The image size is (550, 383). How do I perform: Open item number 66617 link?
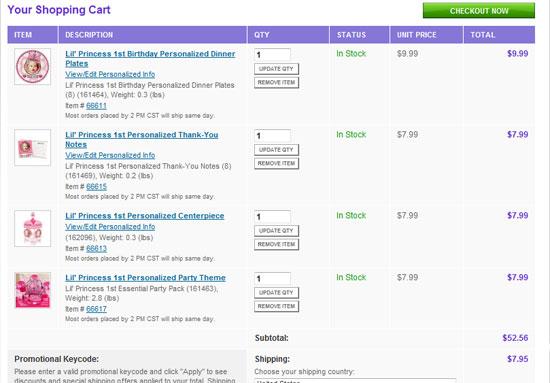click(96, 309)
